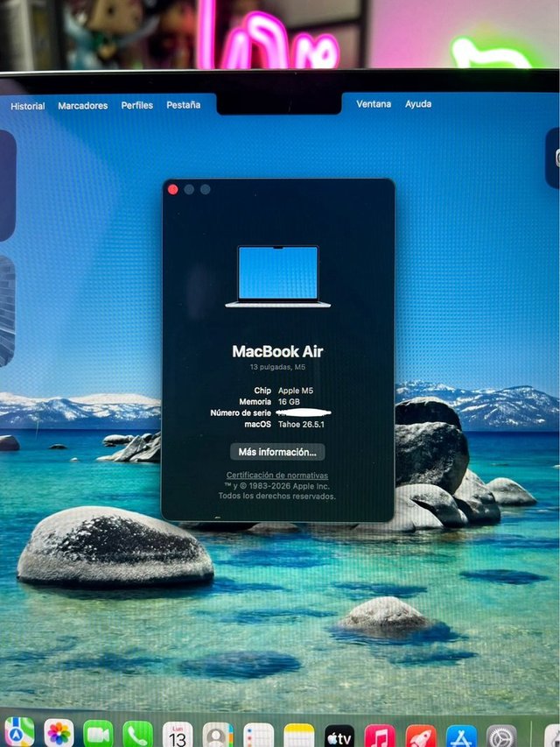Open the Phone app in the dock
560x747 pixels.
point(137,735)
